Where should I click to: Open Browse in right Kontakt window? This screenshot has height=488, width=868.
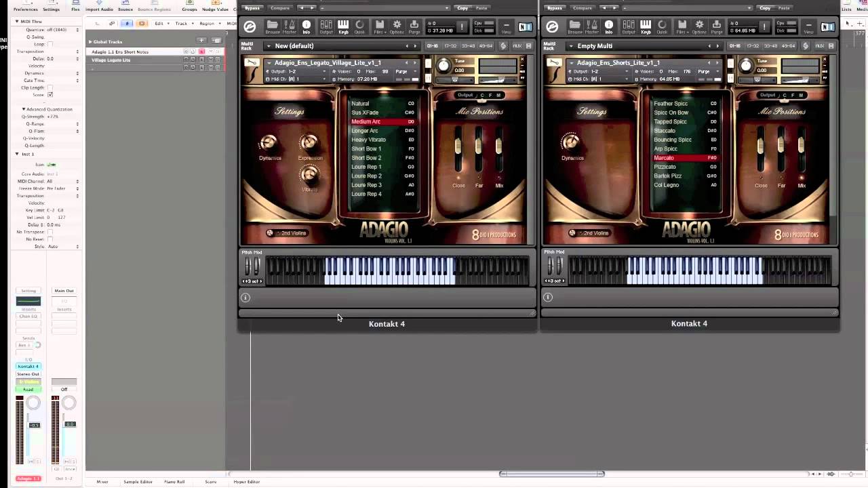click(575, 26)
